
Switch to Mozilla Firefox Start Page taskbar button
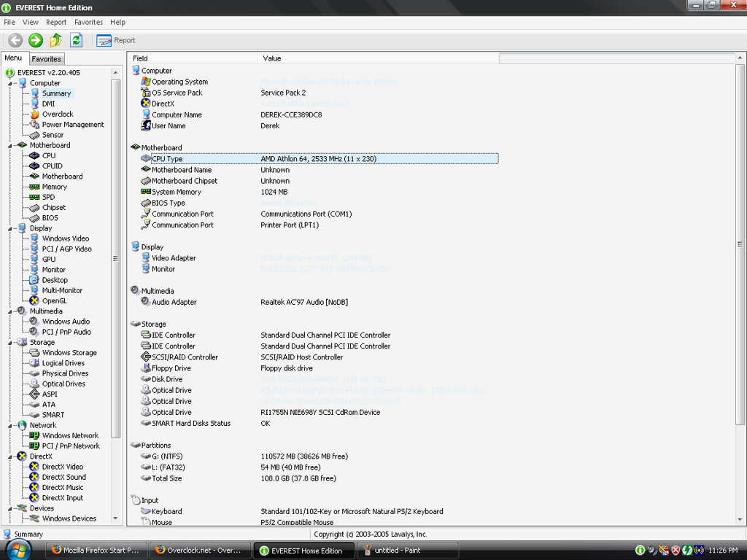pyautogui.click(x=96, y=551)
